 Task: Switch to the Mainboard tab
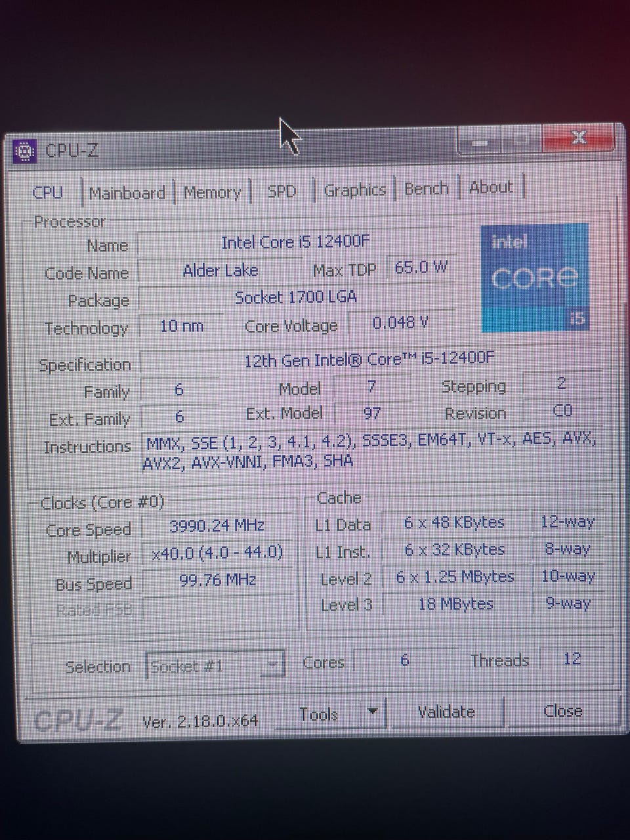click(x=127, y=193)
